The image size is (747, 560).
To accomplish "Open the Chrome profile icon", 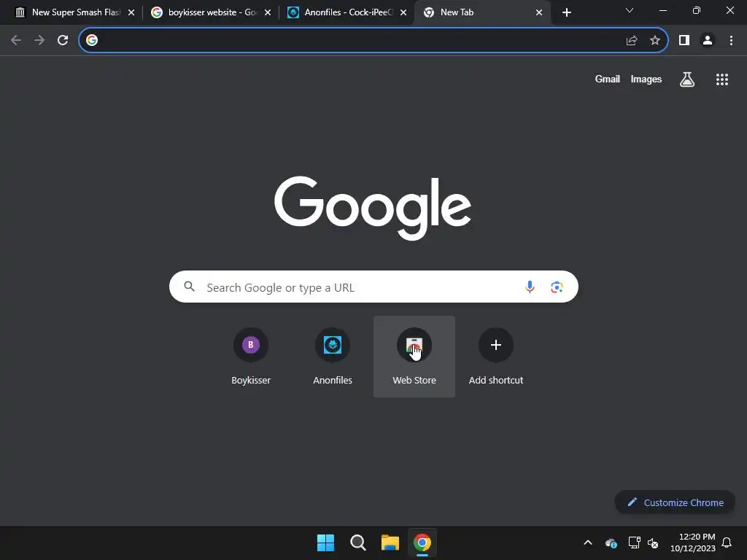I will pyautogui.click(x=708, y=41).
